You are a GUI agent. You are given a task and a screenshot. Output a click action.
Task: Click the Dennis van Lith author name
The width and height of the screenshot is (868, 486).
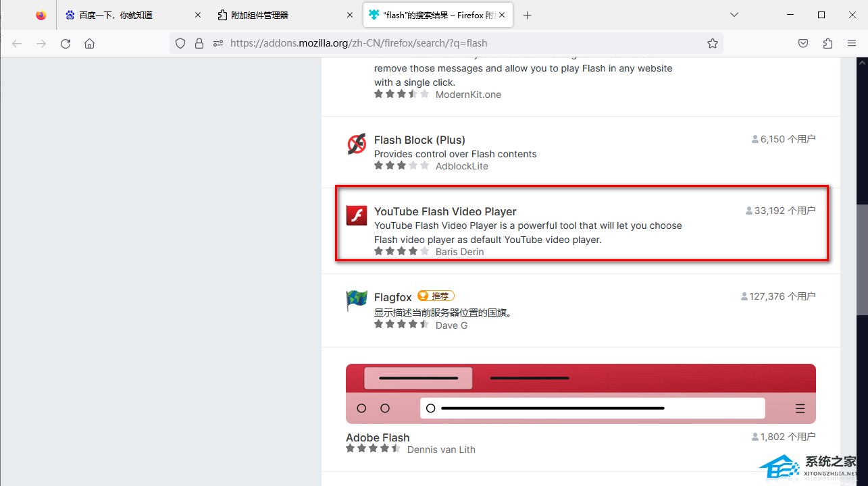click(441, 450)
